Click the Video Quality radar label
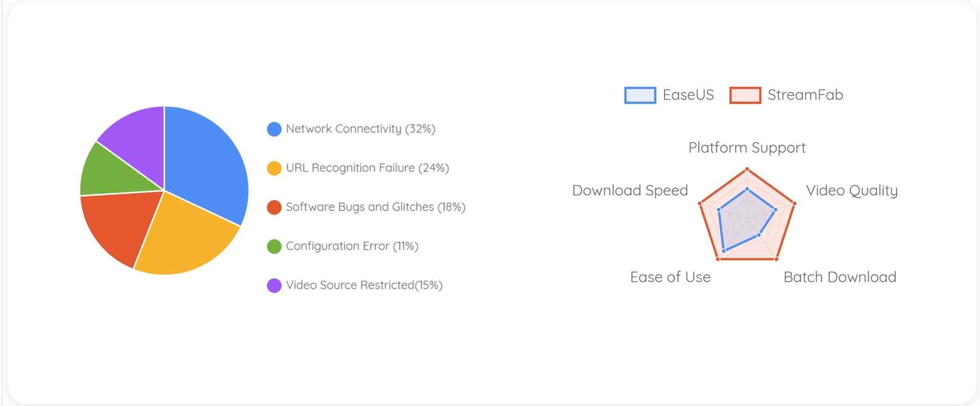The height and width of the screenshot is (406, 980). 852,191
